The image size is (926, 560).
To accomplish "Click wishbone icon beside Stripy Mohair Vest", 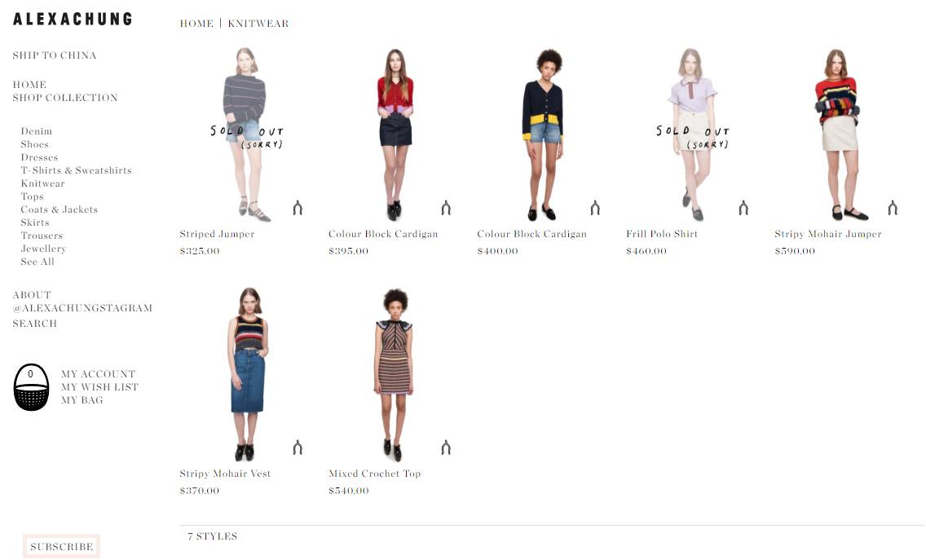I will [x=298, y=448].
